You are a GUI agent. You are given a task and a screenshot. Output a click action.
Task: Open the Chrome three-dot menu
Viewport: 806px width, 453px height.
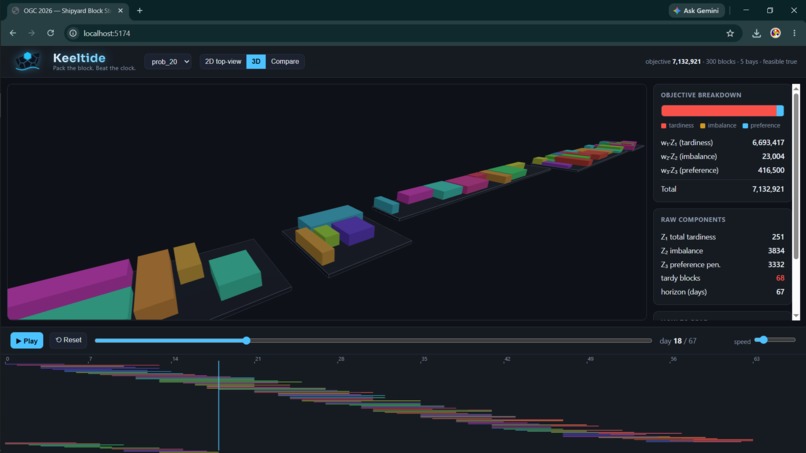click(794, 33)
